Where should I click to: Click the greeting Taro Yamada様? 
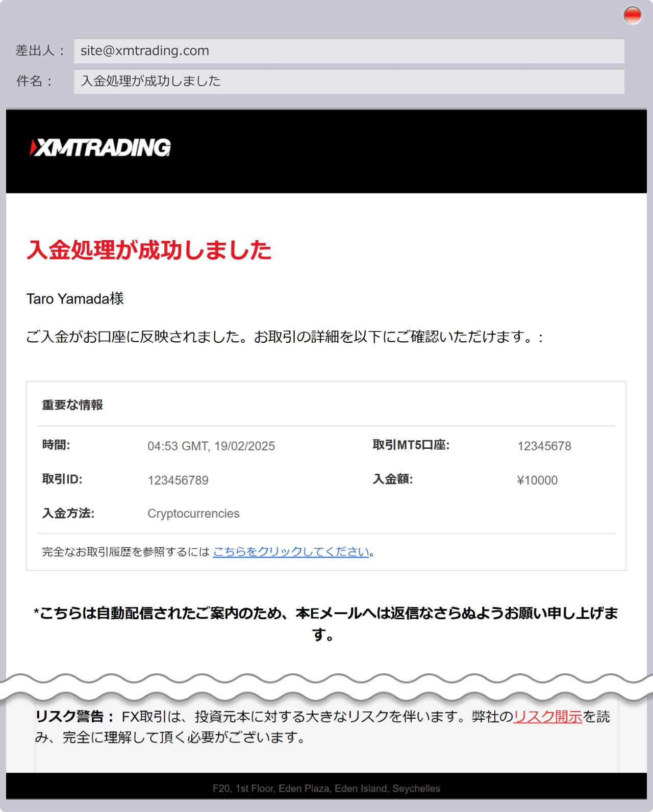point(75,298)
